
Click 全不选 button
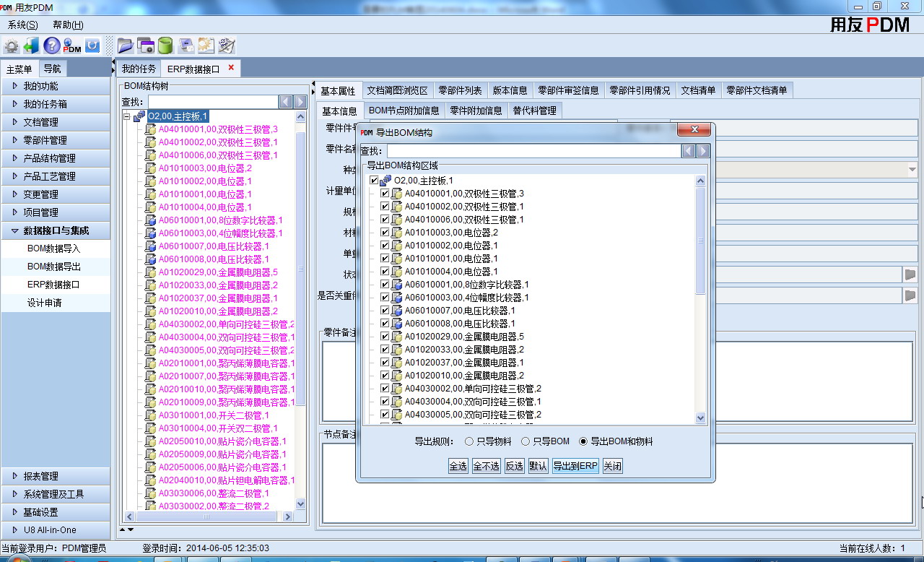(487, 466)
